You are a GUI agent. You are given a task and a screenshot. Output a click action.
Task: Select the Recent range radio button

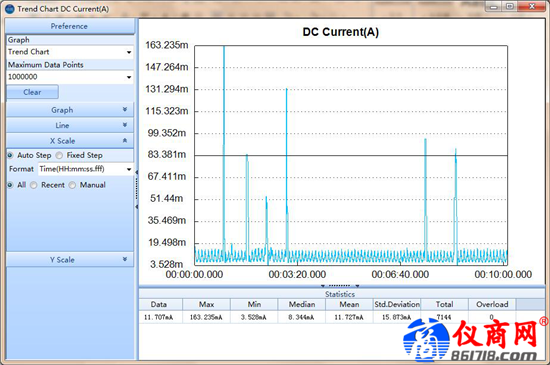tap(33, 185)
